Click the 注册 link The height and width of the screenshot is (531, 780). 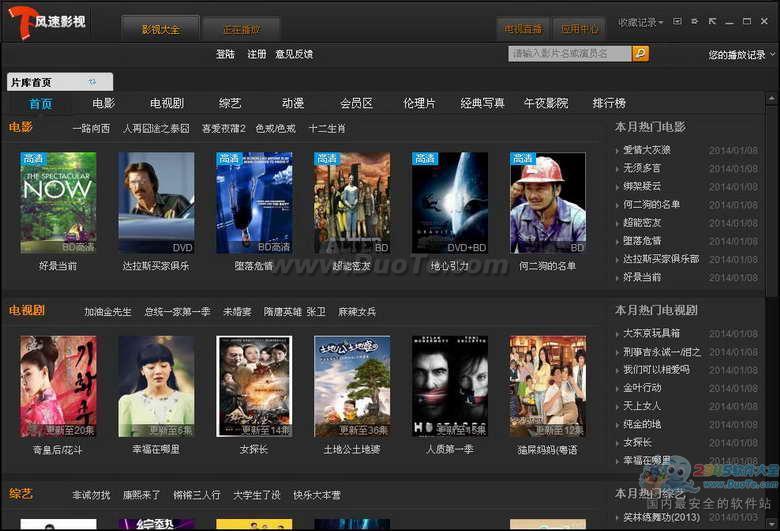tap(257, 54)
